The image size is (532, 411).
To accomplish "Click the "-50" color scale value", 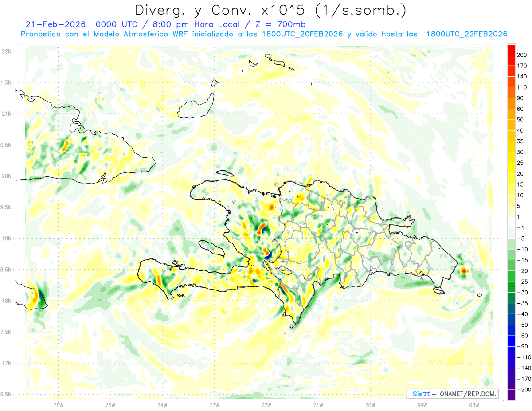I will click(522, 325).
